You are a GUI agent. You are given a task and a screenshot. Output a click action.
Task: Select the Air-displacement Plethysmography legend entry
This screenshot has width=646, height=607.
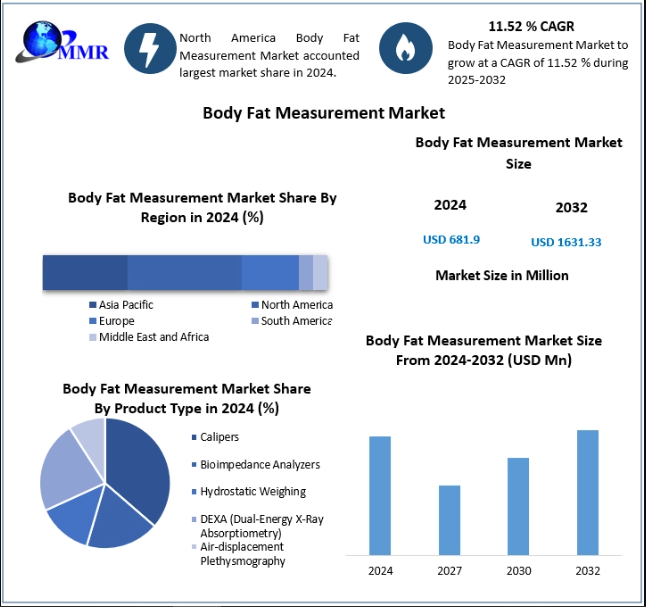click(239, 554)
